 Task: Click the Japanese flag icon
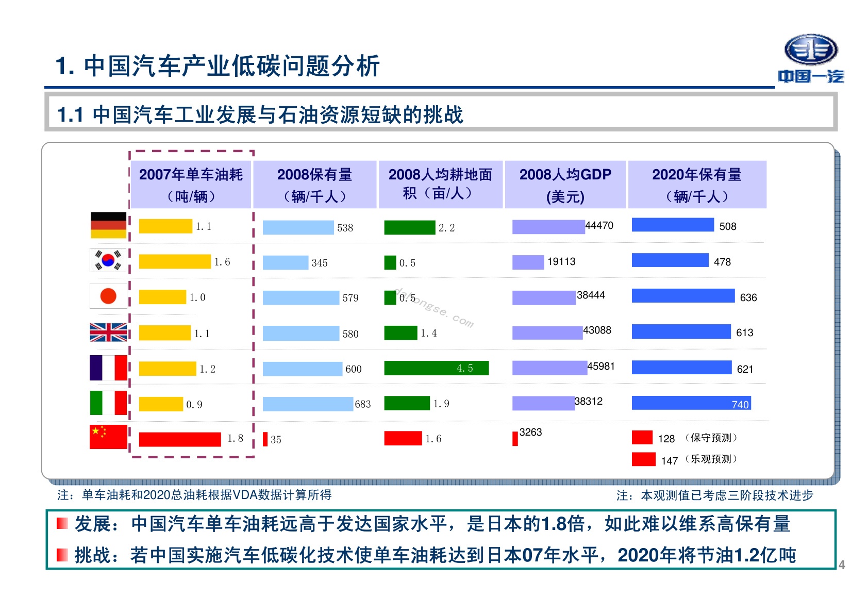tap(108, 296)
